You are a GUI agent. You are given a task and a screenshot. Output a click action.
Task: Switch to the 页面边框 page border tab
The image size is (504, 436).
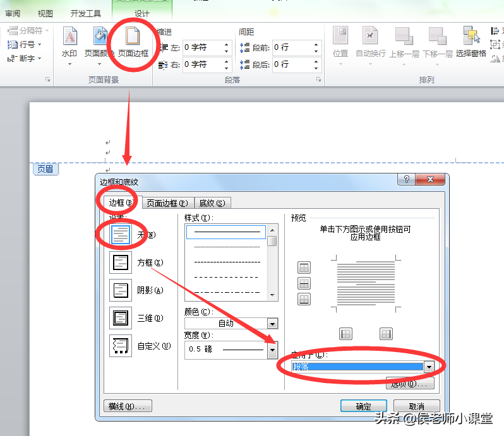[x=167, y=203]
